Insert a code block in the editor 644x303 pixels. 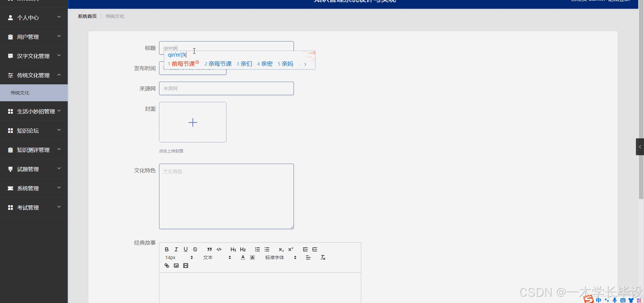pos(219,249)
